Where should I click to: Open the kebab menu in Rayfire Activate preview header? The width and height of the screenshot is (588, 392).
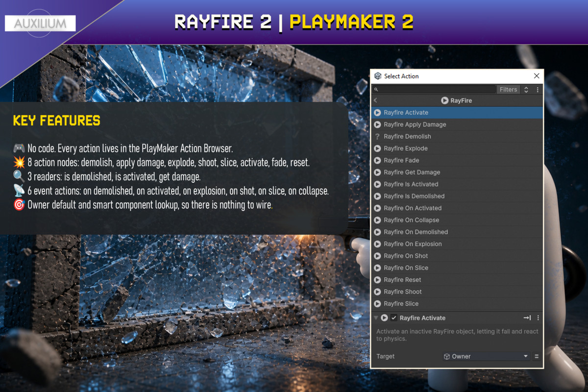[538, 318]
